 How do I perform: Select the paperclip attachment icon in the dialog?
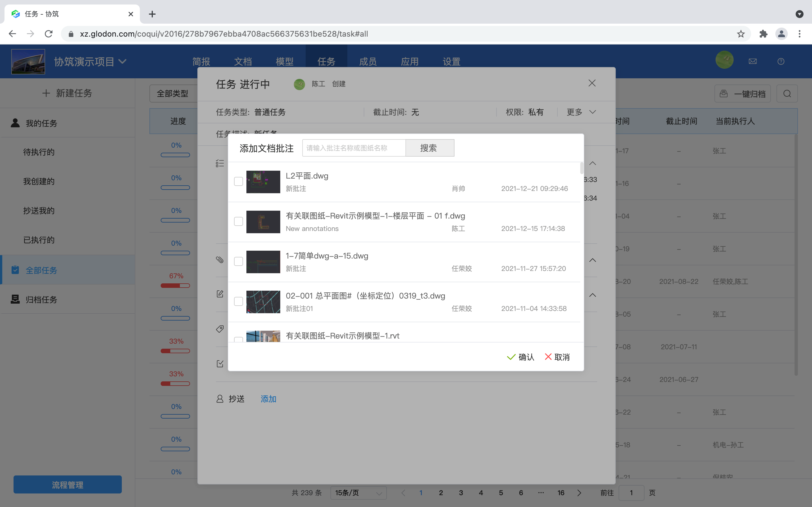click(220, 260)
